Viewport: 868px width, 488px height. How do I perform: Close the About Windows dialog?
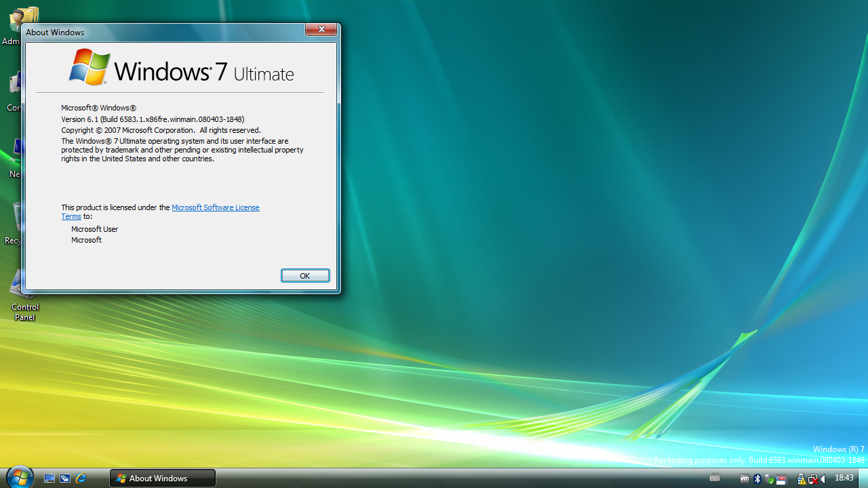pos(321,29)
